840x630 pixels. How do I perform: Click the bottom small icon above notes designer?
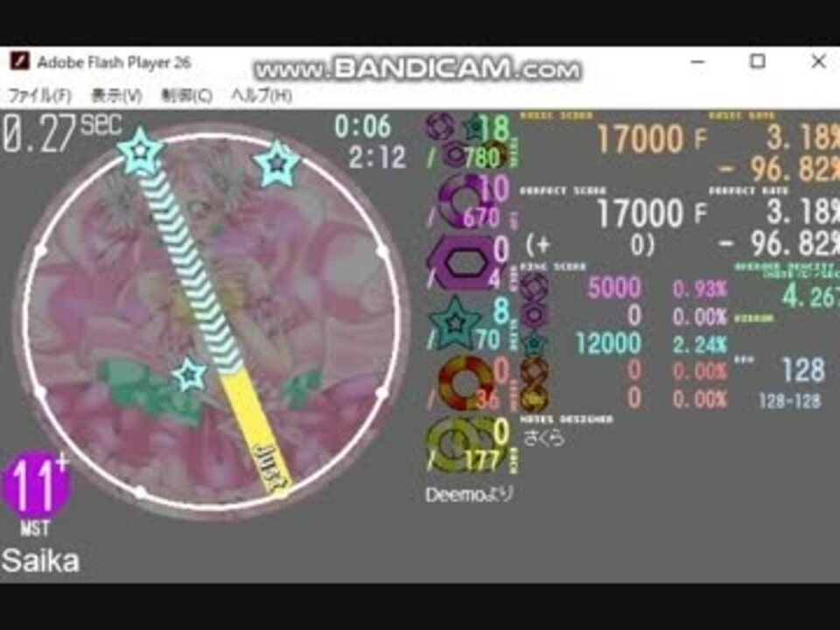click(x=534, y=398)
